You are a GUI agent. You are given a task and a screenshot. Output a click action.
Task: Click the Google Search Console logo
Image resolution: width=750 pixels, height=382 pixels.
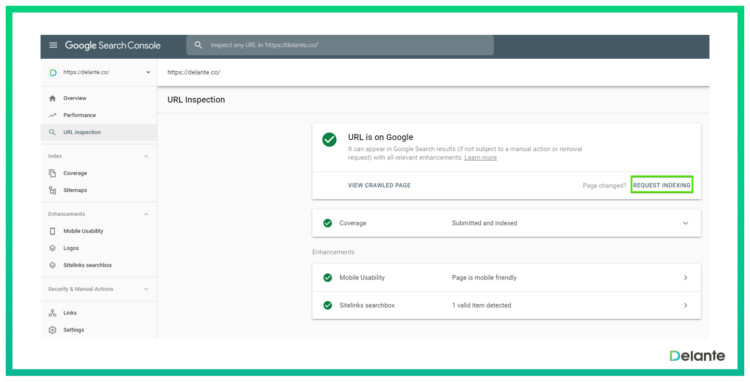coord(113,45)
